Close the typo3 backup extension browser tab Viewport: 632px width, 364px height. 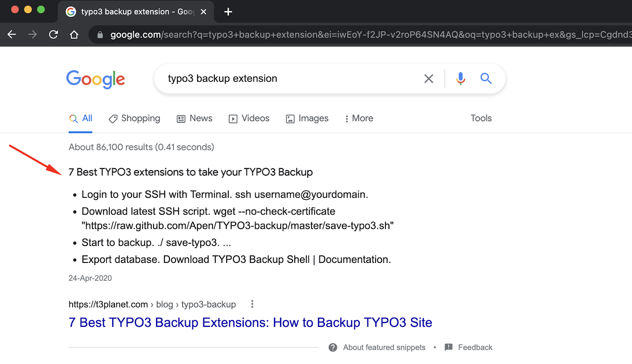tap(203, 11)
